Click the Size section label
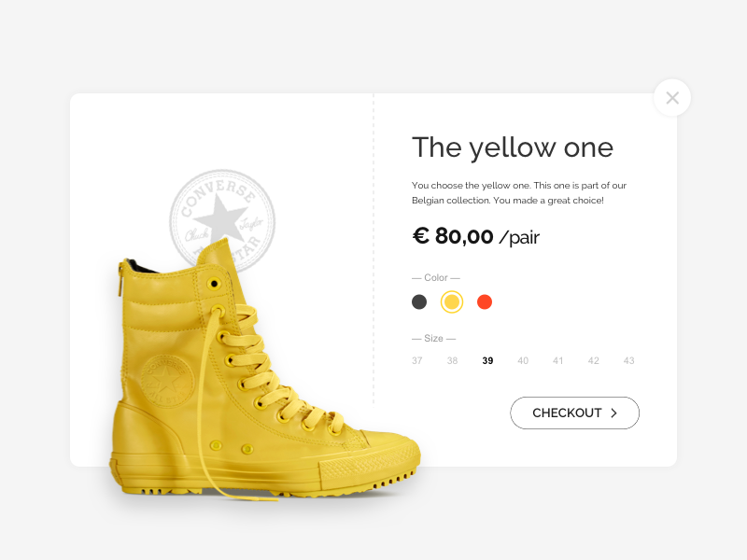The image size is (747, 560). (433, 338)
